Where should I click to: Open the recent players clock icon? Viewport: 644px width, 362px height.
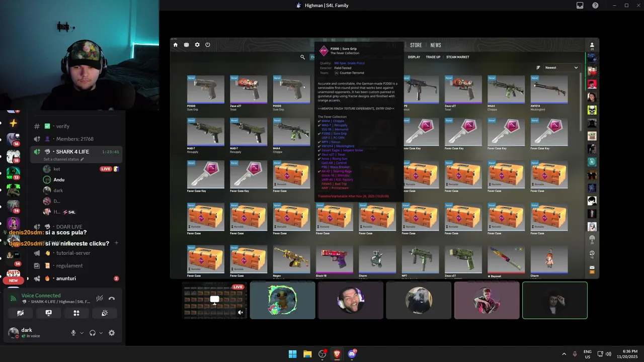pyautogui.click(x=592, y=253)
